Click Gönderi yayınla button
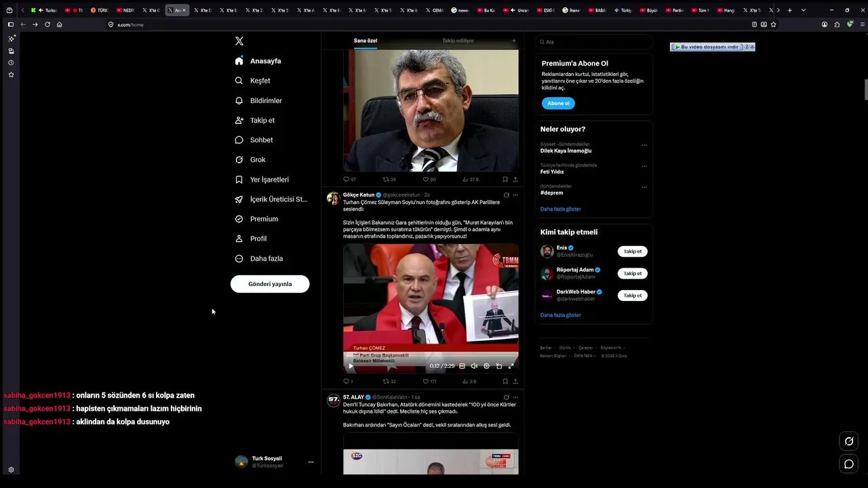Screen dimensions: 868x488 (270, 284)
